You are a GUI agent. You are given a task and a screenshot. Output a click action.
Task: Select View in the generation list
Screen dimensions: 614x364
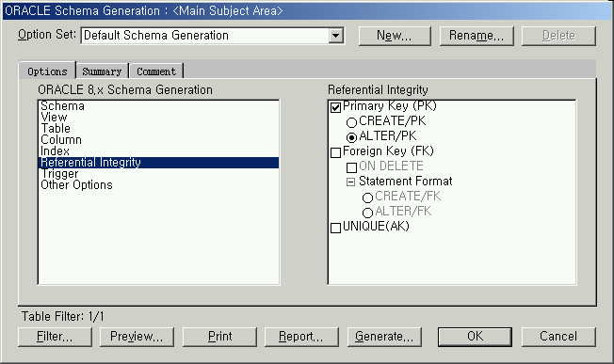[158, 118]
